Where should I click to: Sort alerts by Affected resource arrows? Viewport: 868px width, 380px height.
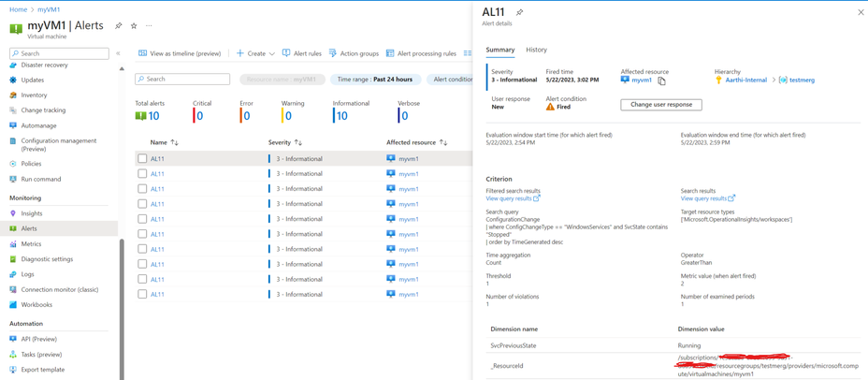click(x=443, y=142)
